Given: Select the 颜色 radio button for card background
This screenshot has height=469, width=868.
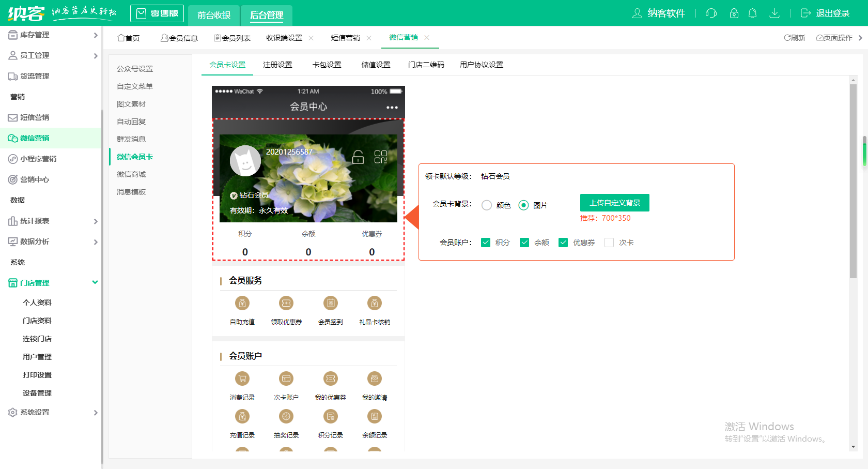Looking at the screenshot, I should coord(486,205).
